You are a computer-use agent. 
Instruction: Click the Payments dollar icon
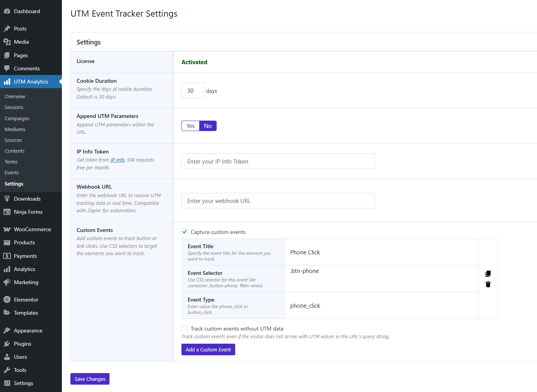pyautogui.click(x=7, y=256)
